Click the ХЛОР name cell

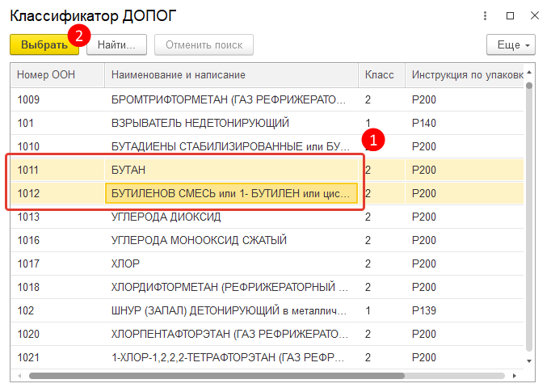231,263
